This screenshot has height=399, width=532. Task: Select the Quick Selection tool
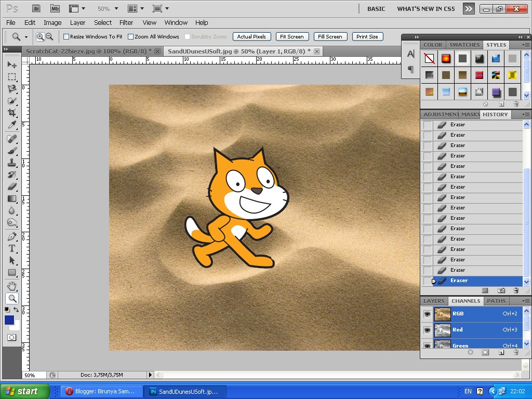pos(12,101)
